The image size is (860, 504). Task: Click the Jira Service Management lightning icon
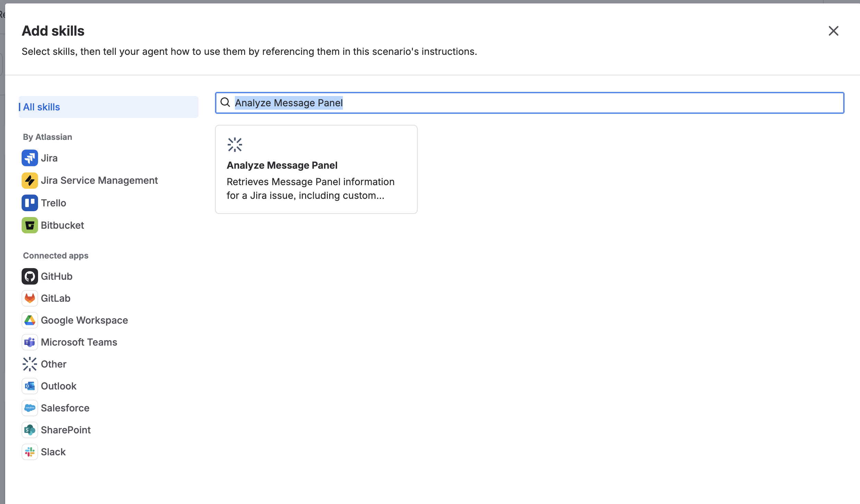[x=29, y=180]
